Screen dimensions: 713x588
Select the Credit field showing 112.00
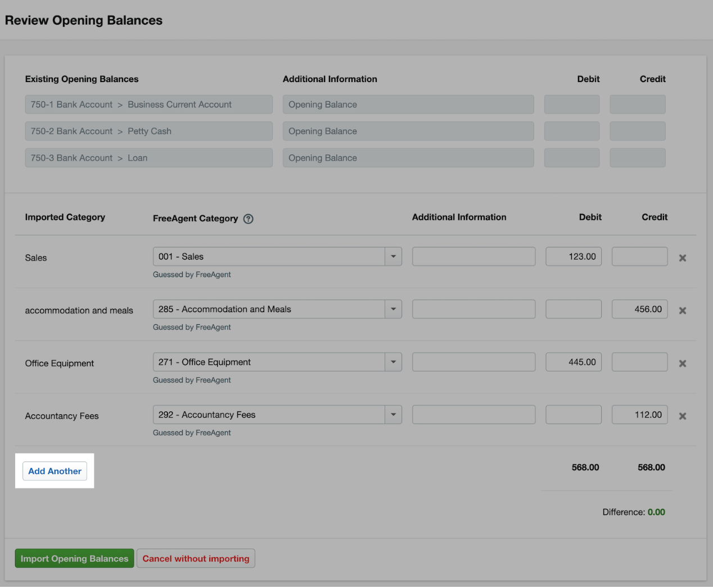639,414
